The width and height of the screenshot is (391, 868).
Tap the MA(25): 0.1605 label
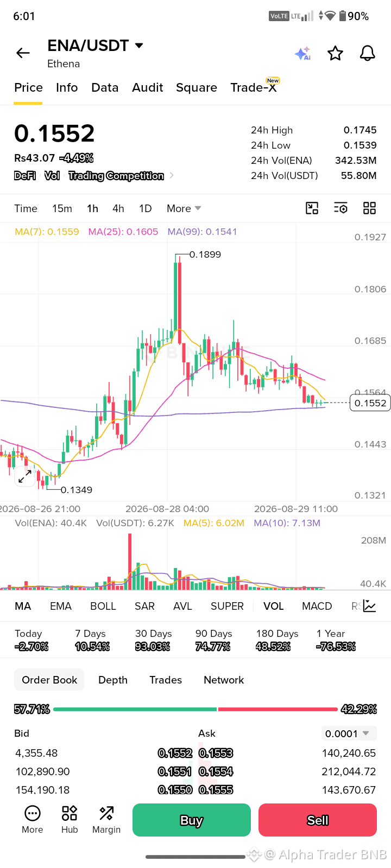[x=123, y=232]
